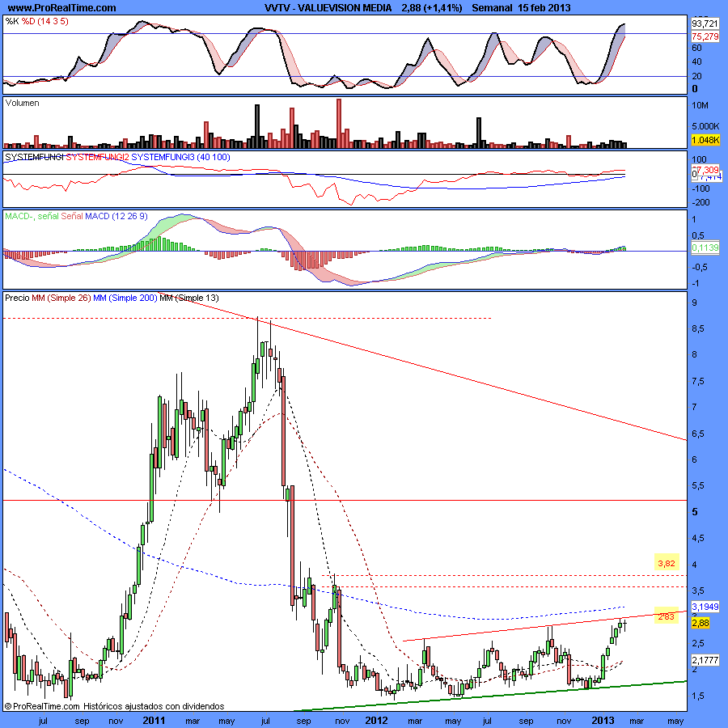
Task: Click the 8,5 price axis label
Action: click(698, 328)
